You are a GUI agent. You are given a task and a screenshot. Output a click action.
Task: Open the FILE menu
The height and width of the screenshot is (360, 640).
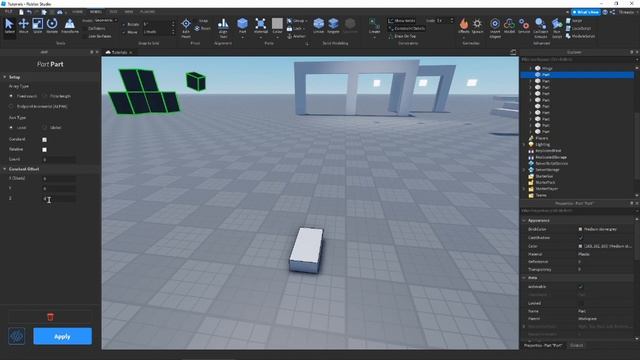[x=8, y=12]
